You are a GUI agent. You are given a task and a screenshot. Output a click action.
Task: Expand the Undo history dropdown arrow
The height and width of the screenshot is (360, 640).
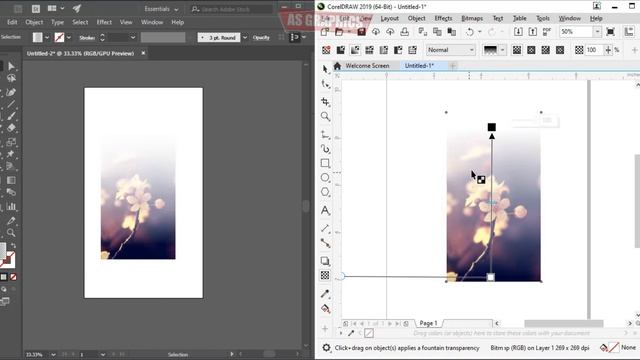480,32
